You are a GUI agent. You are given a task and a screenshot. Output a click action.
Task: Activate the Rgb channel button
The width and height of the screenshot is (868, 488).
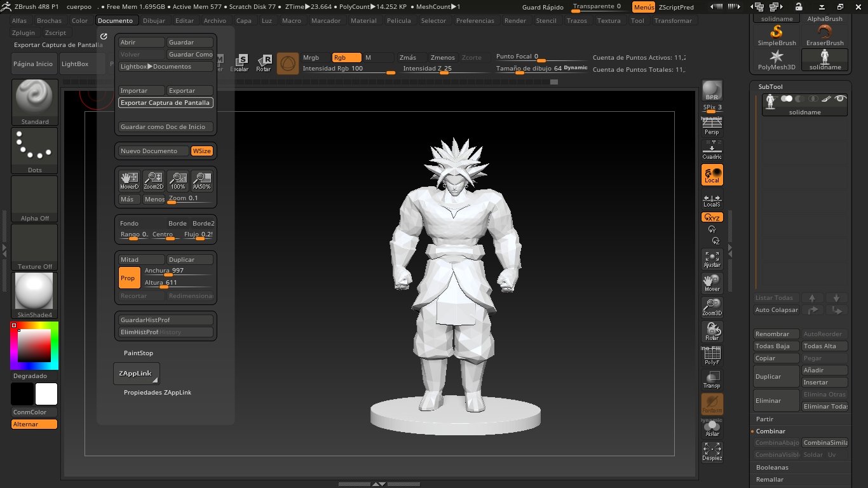tap(347, 57)
